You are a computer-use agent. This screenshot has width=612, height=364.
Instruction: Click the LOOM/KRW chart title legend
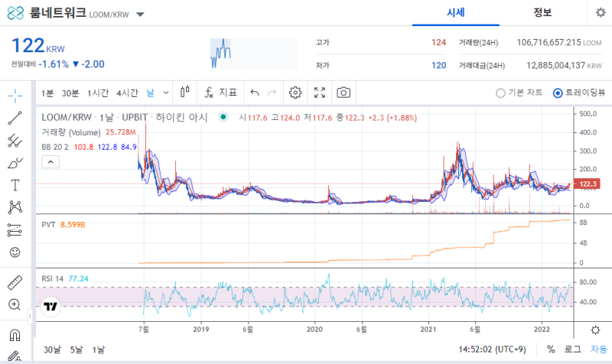(x=125, y=118)
